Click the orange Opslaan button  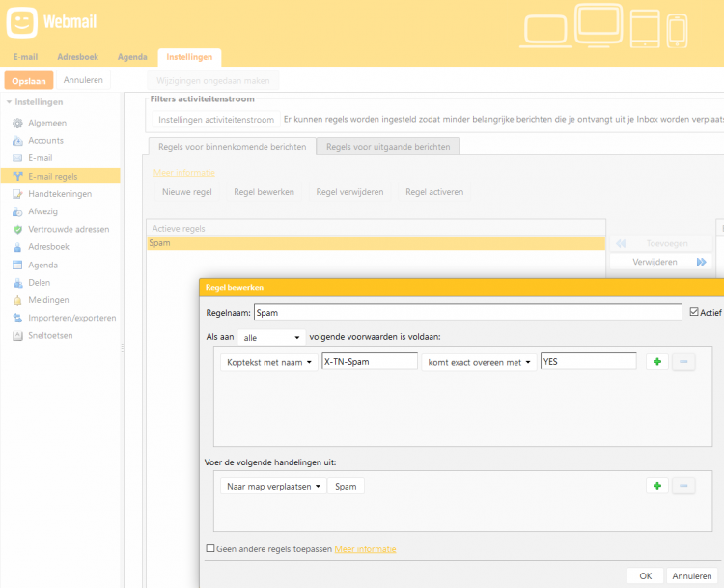pos(28,81)
